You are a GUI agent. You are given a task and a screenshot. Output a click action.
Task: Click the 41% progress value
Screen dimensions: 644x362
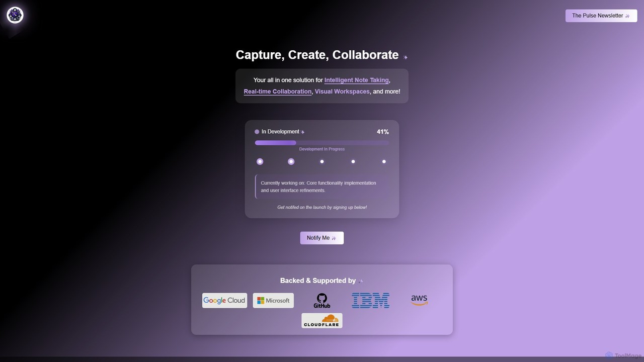383,132
